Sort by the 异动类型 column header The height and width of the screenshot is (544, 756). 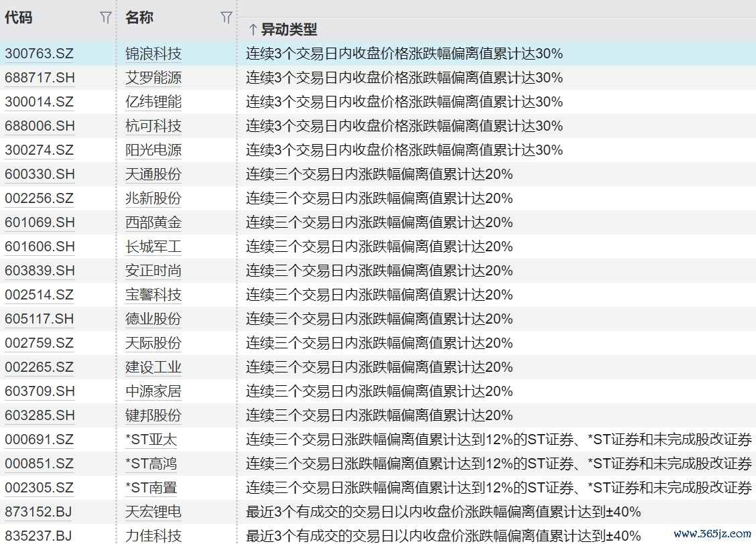(x=282, y=29)
